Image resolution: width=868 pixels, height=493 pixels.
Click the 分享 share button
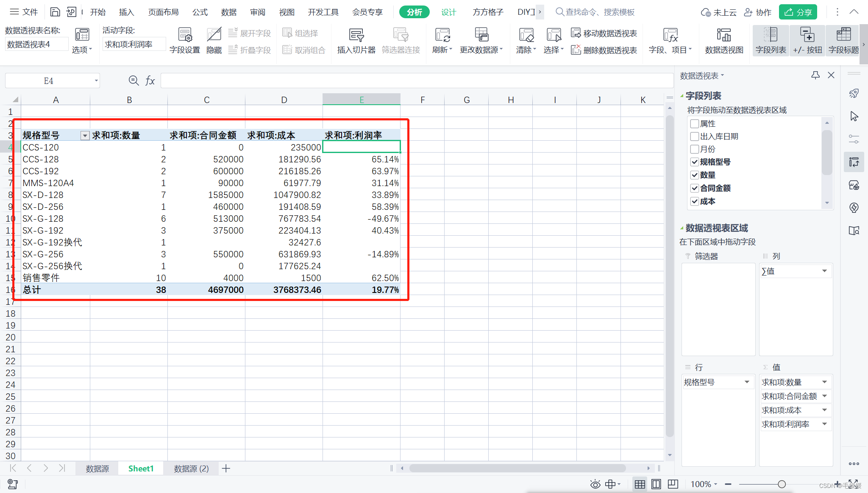(798, 12)
